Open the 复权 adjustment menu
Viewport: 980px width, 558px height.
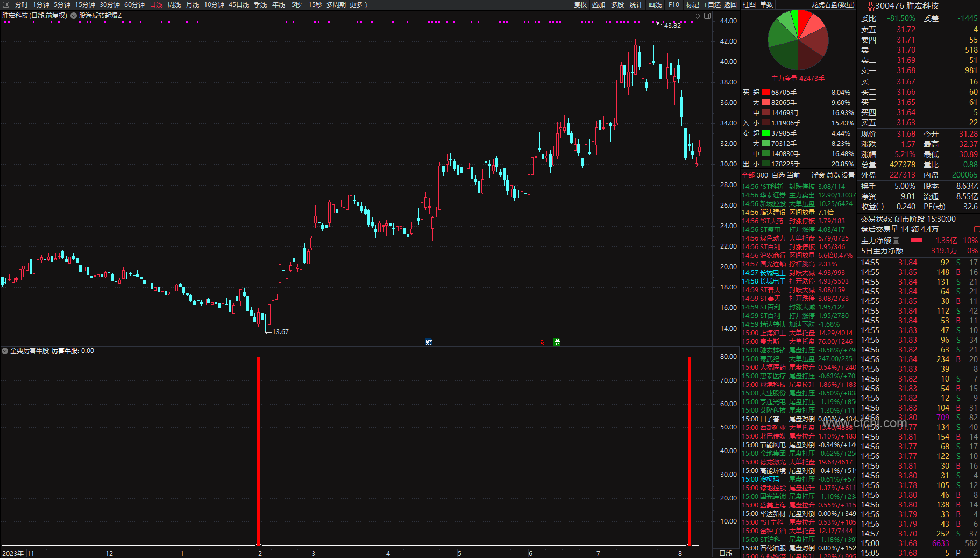coord(580,4)
